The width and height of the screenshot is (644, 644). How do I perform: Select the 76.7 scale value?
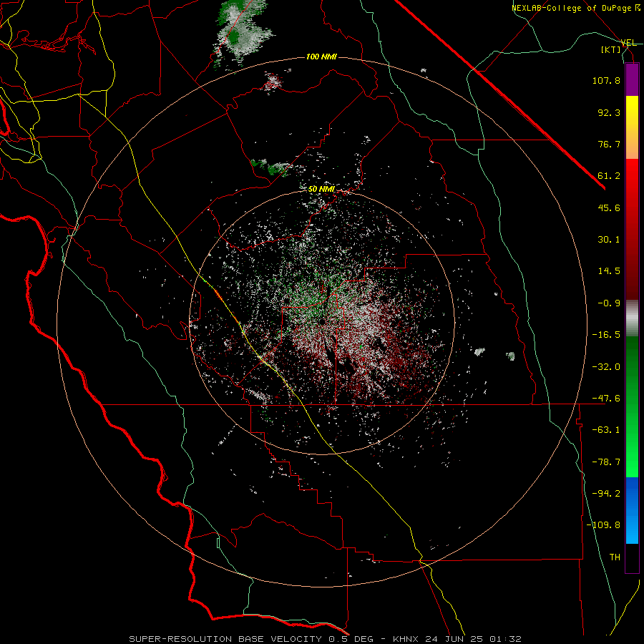[x=609, y=144]
